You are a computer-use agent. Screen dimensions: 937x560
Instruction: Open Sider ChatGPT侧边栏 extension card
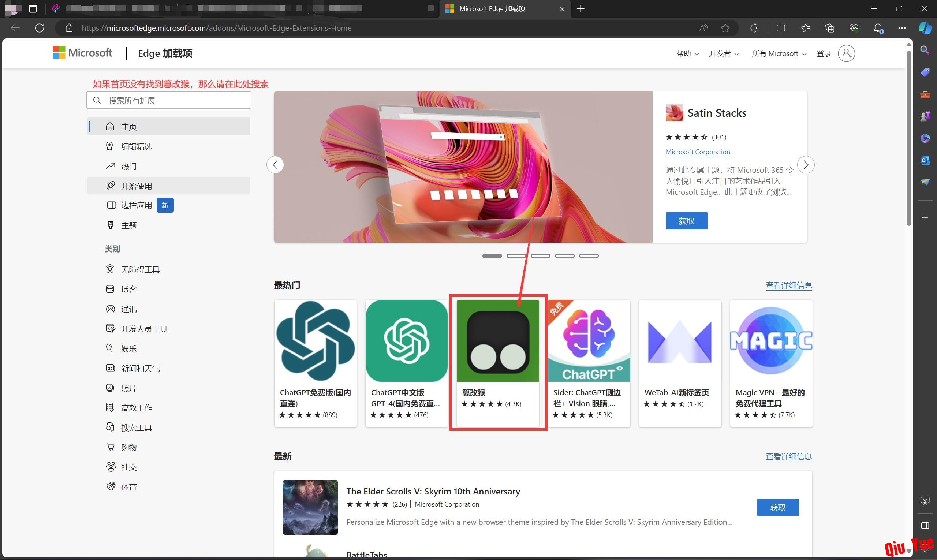[589, 363]
